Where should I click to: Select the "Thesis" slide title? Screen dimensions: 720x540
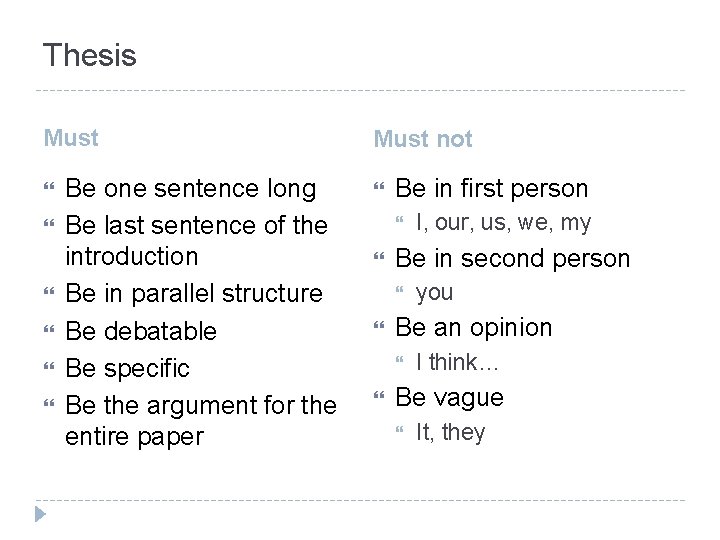coord(90,55)
